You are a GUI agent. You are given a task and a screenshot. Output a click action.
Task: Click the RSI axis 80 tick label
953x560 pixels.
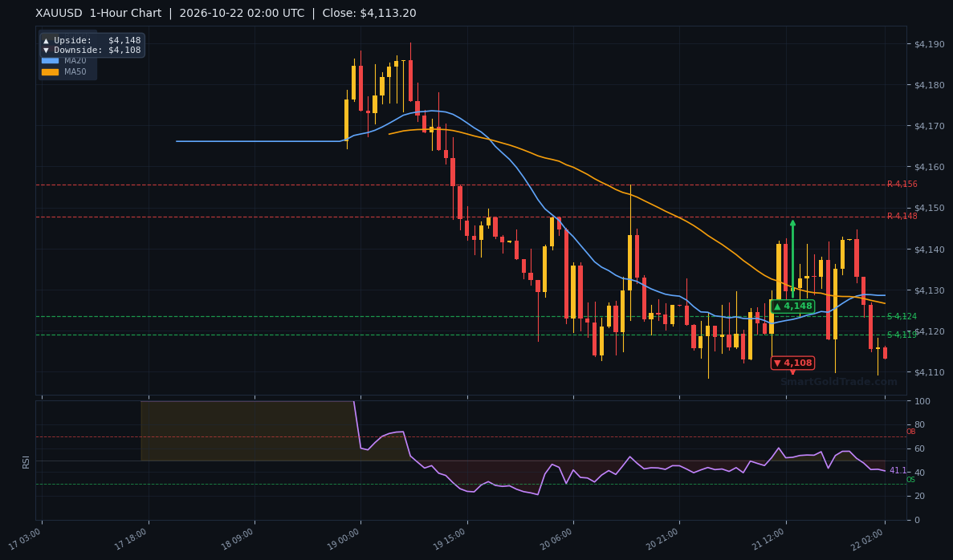(919, 425)
